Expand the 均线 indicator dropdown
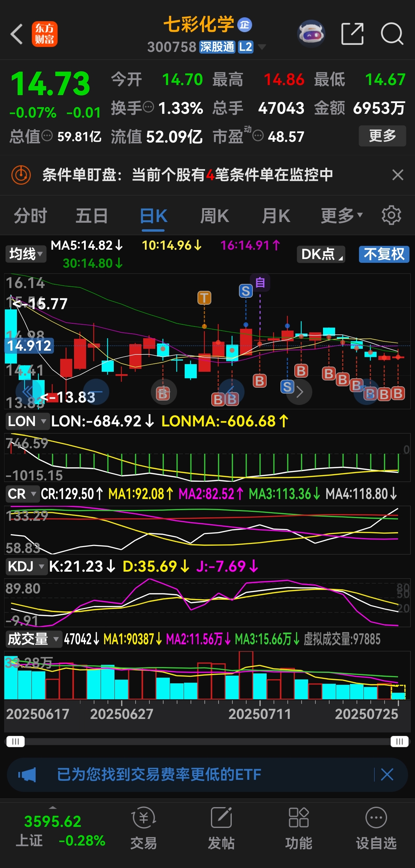The width and height of the screenshot is (415, 868). pos(26,254)
